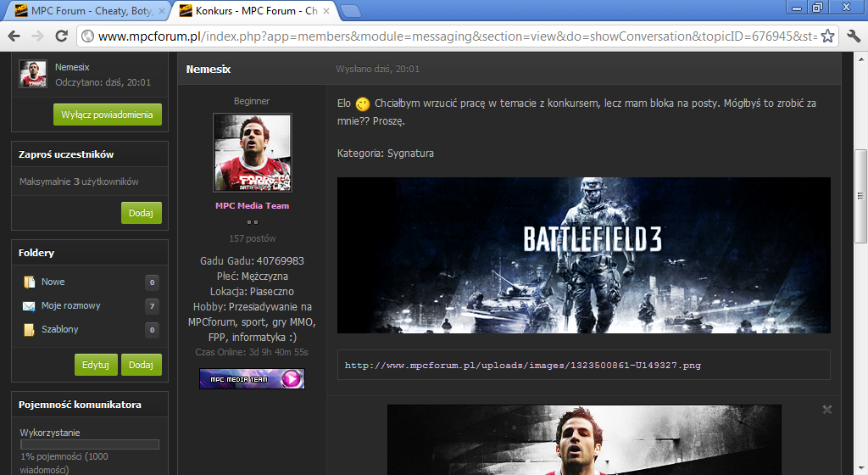Go back using the browser back arrow
Image resolution: width=868 pixels, height=475 pixels.
tap(14, 36)
